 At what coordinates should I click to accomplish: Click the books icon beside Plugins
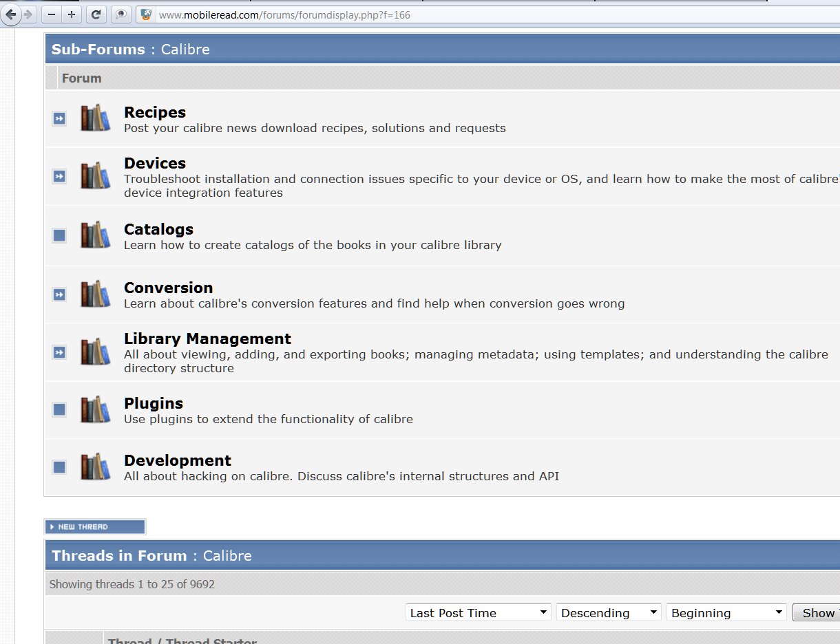(95, 409)
